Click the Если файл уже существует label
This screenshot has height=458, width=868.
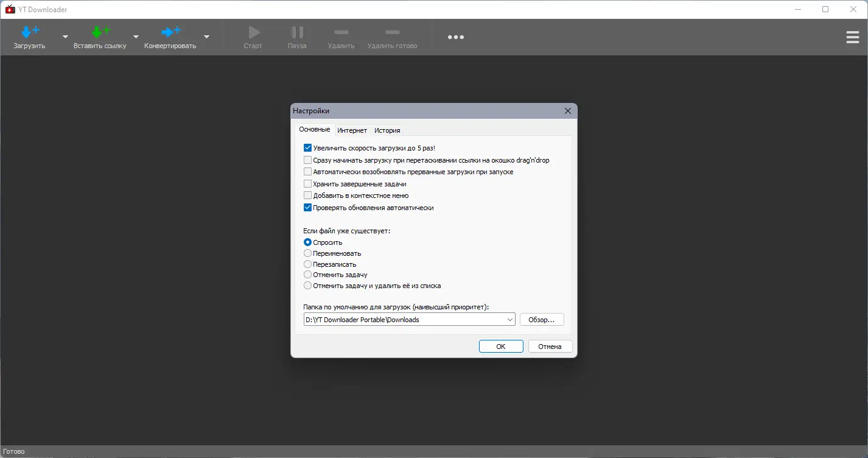click(x=347, y=231)
